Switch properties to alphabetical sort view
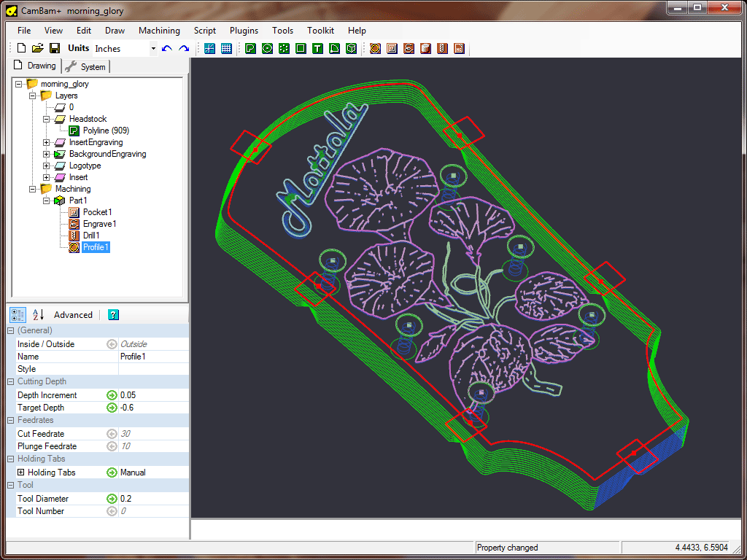This screenshot has height=560, width=747. [38, 315]
